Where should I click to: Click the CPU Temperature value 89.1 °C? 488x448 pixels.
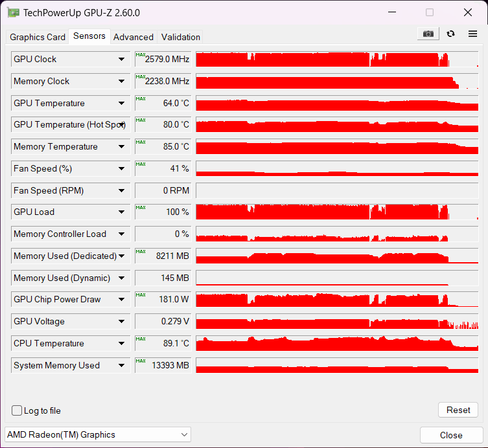click(163, 343)
